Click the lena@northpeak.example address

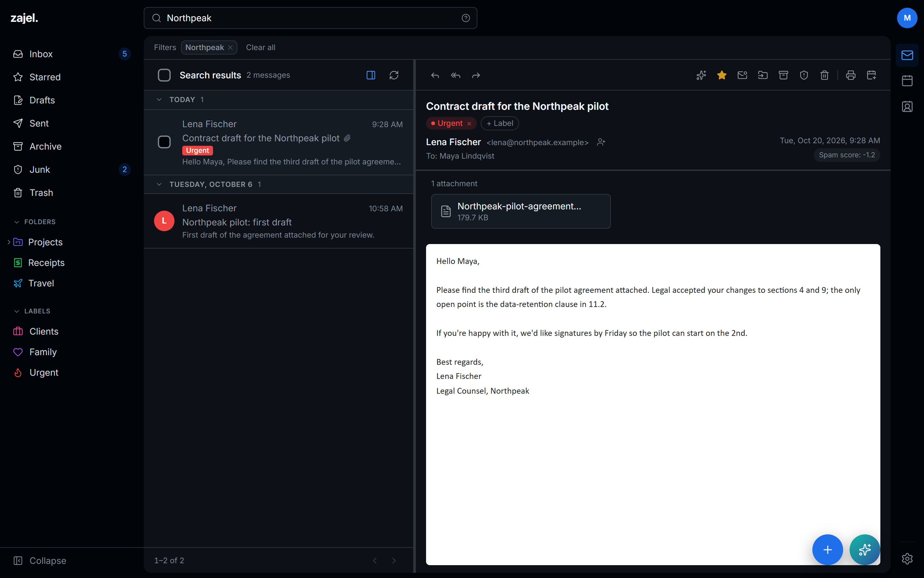537,143
